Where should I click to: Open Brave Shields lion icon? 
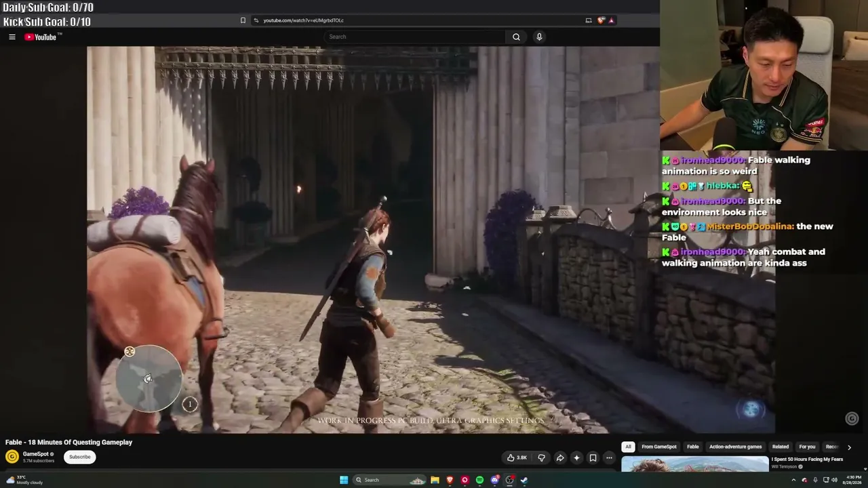point(600,20)
